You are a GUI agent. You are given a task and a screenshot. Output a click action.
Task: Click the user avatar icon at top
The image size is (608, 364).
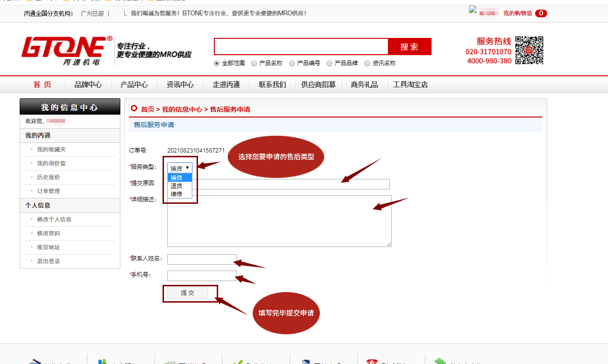(472, 9)
